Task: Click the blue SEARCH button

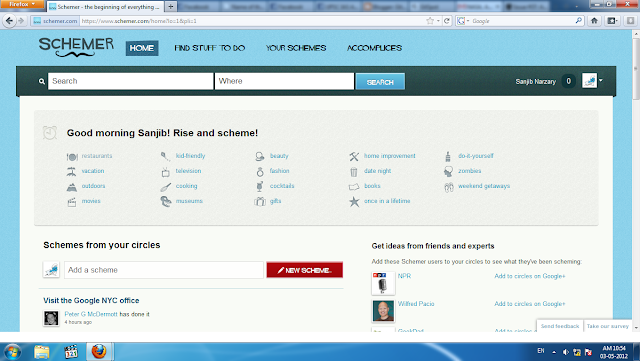Action: tap(380, 82)
